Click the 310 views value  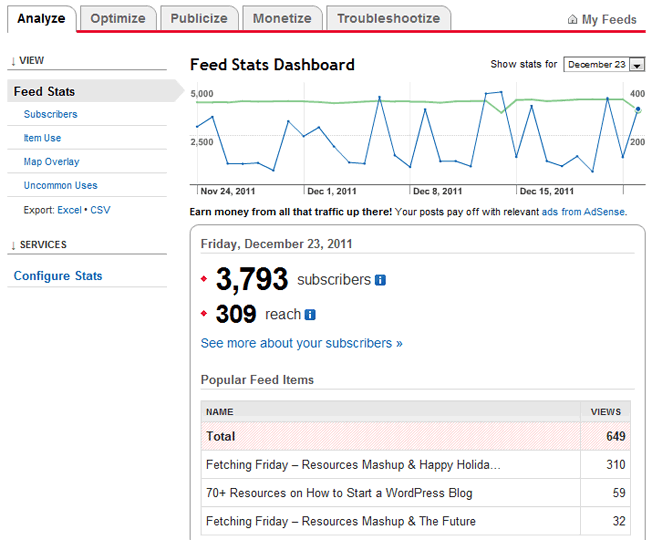[615, 465]
